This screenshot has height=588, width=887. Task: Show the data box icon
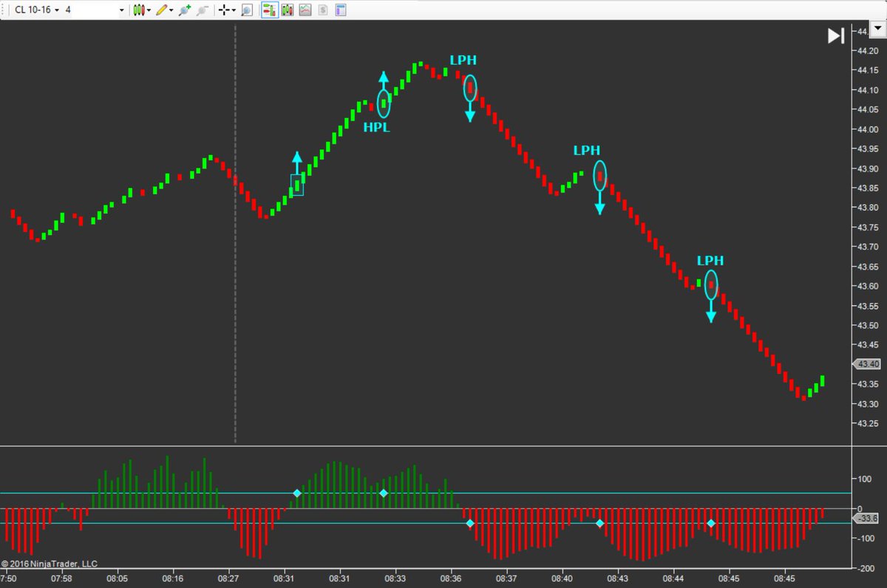tap(247, 10)
